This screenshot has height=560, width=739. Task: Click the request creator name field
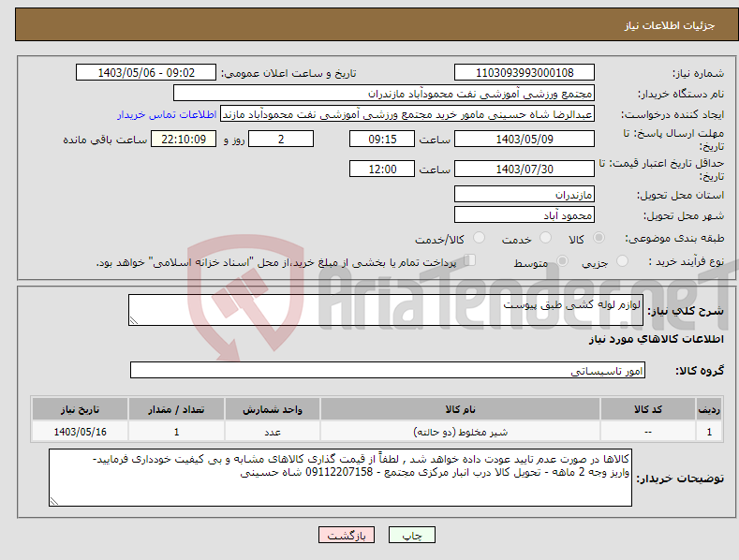click(407, 114)
